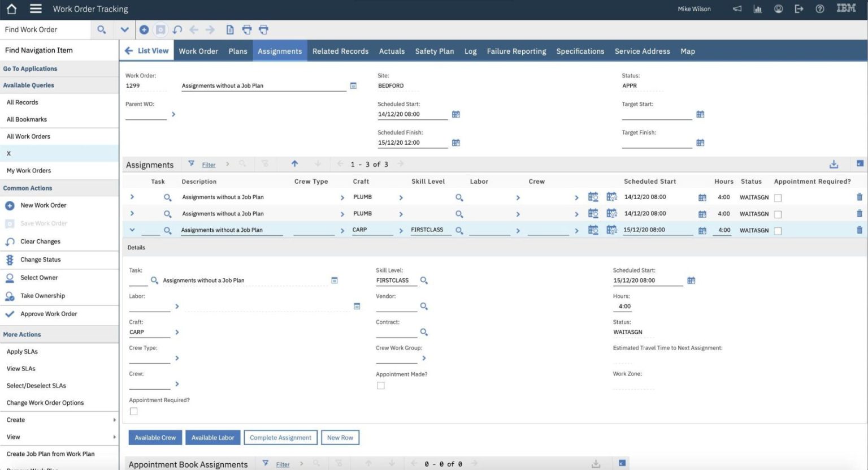Switch to the Failure Reporting tab

[516, 51]
